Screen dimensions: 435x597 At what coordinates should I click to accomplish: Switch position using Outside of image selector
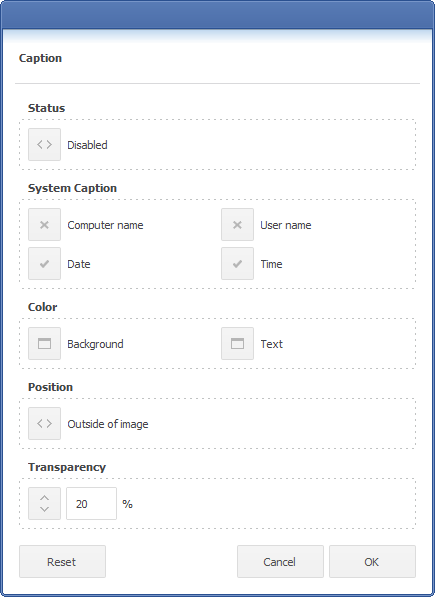pos(44,423)
